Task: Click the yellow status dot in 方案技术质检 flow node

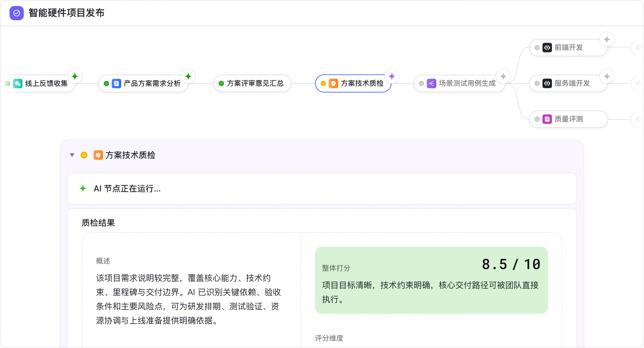Action: point(323,83)
